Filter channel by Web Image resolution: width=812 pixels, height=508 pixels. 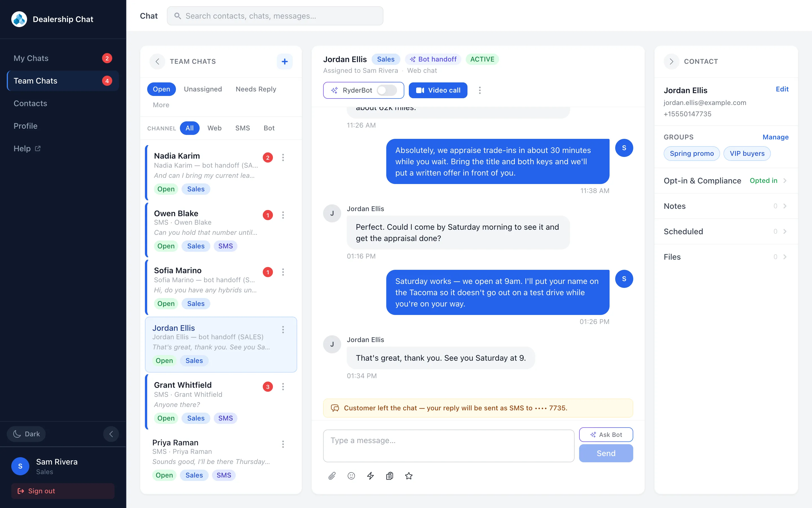214,128
